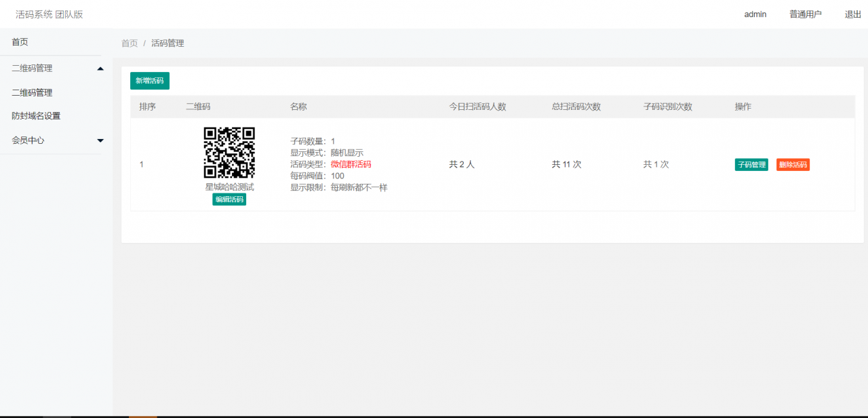Click 首页 in the breadcrumb
Screen dimensions: 868x418
129,43
